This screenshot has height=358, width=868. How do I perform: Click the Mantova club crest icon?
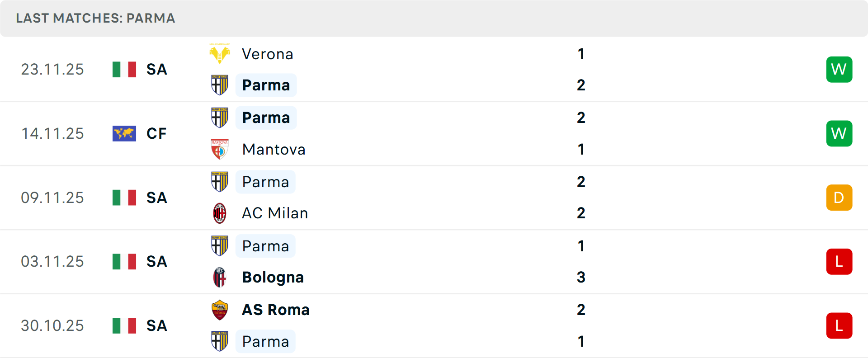click(220, 149)
